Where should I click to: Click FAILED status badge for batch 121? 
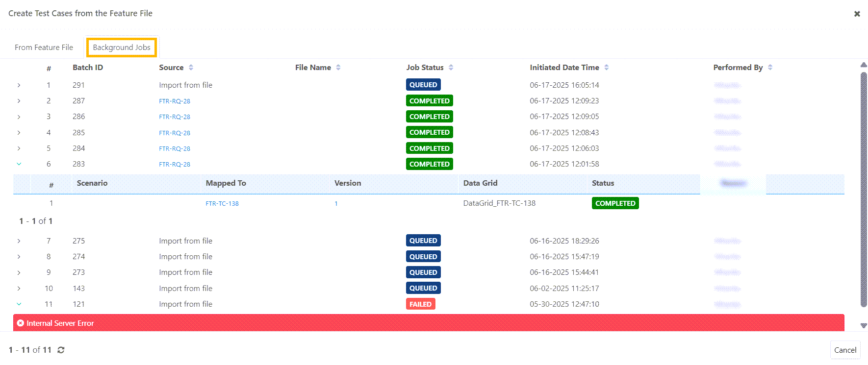[420, 304]
